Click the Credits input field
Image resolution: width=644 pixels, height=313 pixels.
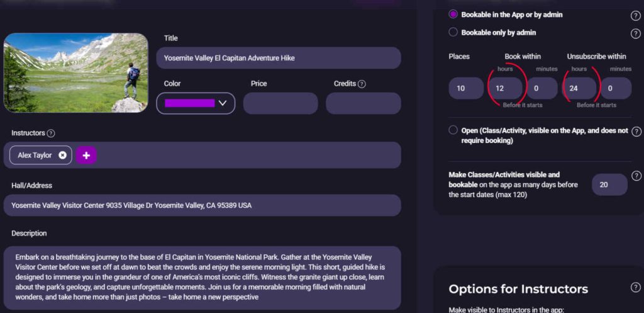click(x=363, y=103)
